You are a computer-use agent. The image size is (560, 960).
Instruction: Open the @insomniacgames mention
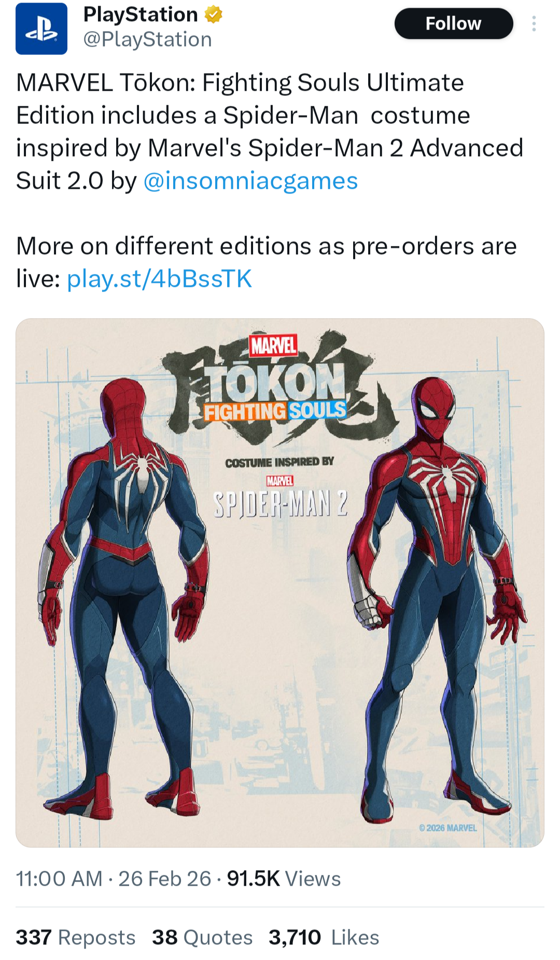pos(250,181)
